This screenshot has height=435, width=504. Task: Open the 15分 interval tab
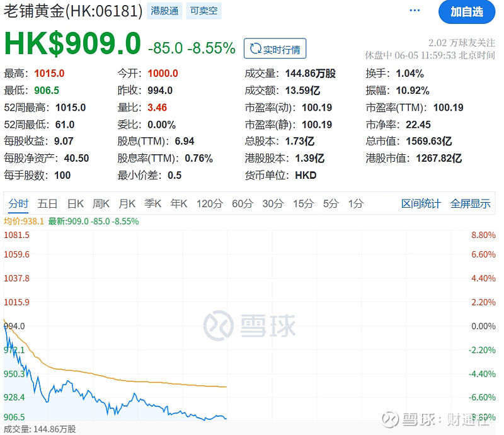pyautogui.click(x=303, y=204)
